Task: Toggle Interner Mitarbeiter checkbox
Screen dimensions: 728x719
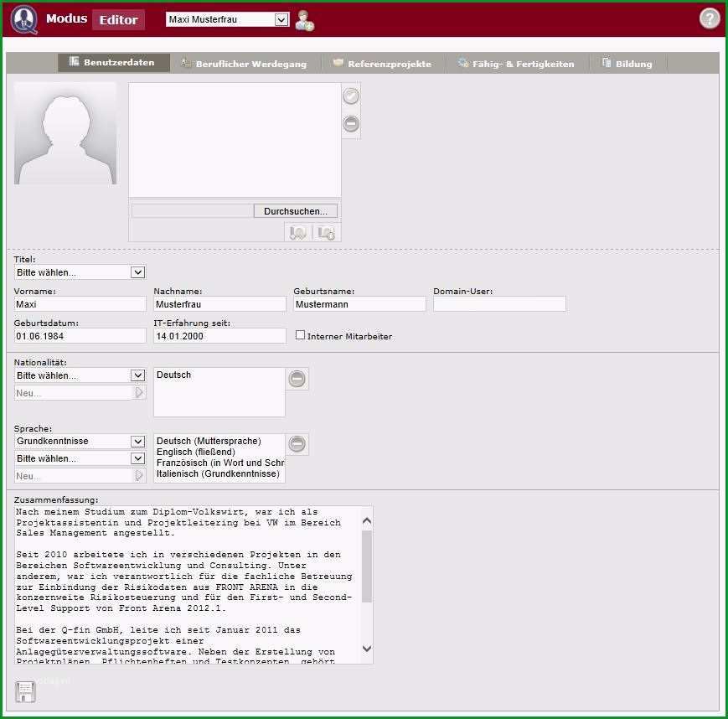Action: pos(301,335)
